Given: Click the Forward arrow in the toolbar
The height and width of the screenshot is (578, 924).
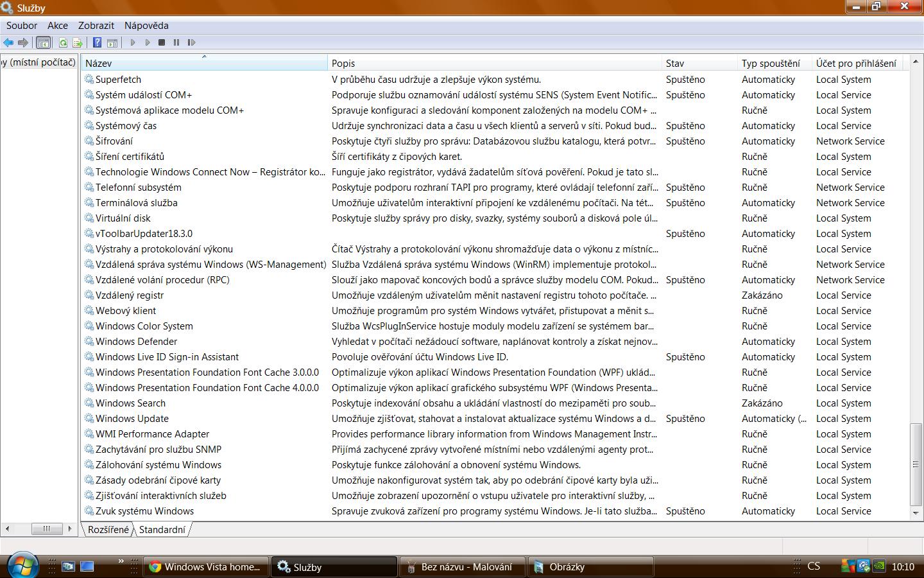Looking at the screenshot, I should click(x=23, y=42).
